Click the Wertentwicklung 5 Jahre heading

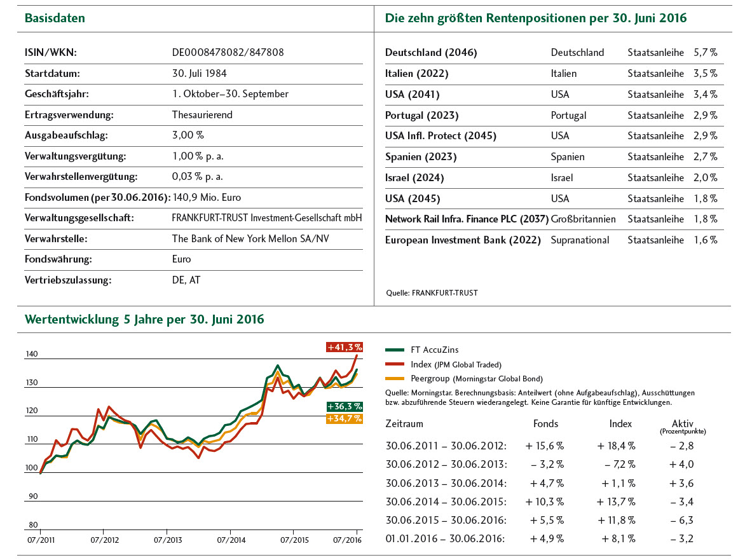(x=144, y=319)
